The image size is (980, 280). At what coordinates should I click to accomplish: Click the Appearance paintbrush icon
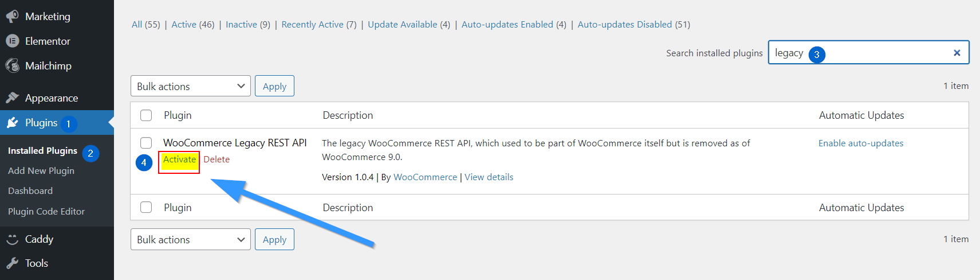coord(12,98)
